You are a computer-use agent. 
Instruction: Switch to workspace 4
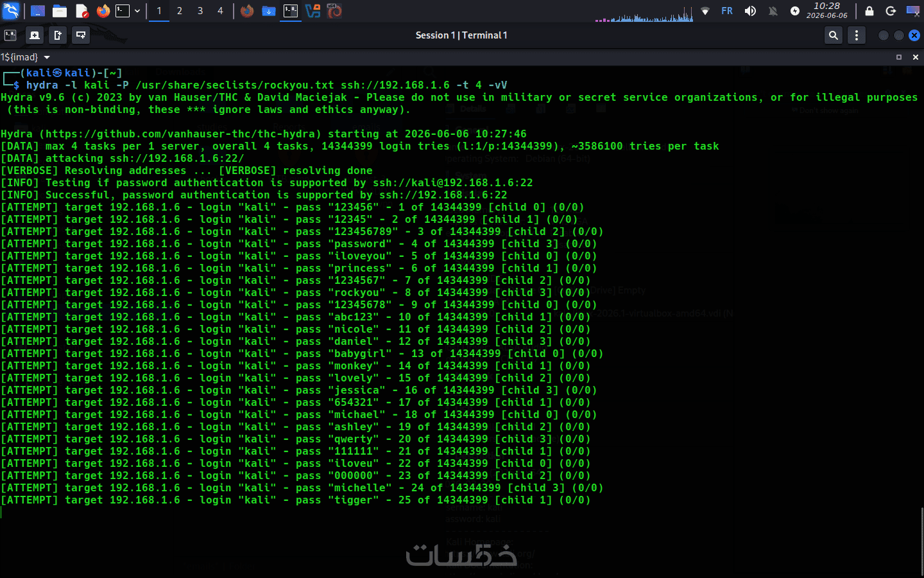pyautogui.click(x=220, y=11)
